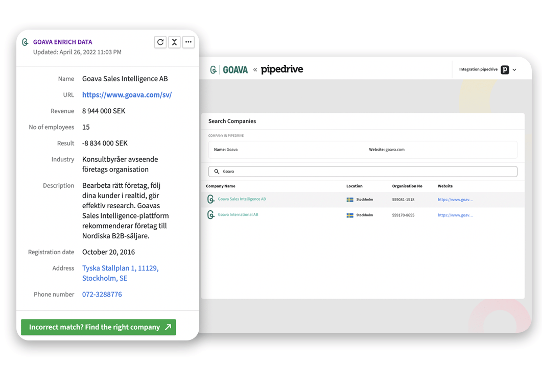Click the Website: goava.com text in Pipedrive company box
The width and height of the screenshot is (542, 392).
coord(387,150)
